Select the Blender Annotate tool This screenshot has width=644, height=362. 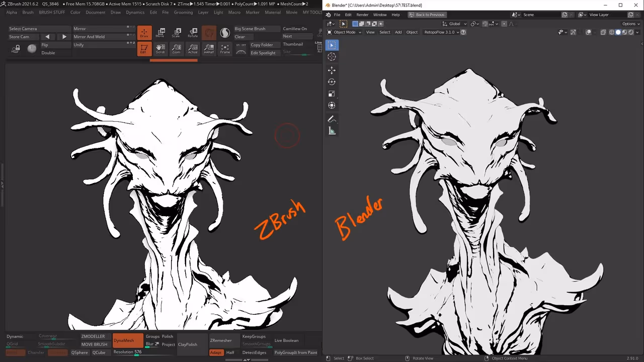tap(332, 119)
